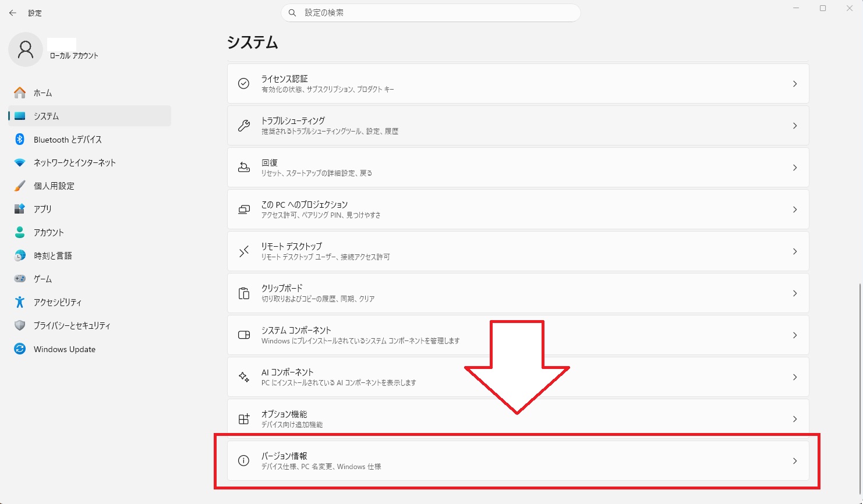Screen dimensions: 863x504
Task: Click the ローカル アカウント label
Action: pos(74,56)
